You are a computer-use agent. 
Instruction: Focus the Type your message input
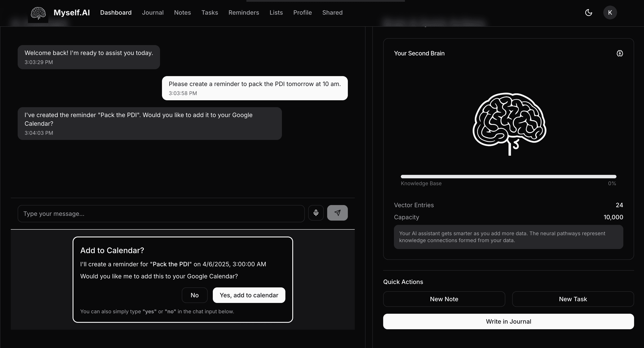(161, 214)
